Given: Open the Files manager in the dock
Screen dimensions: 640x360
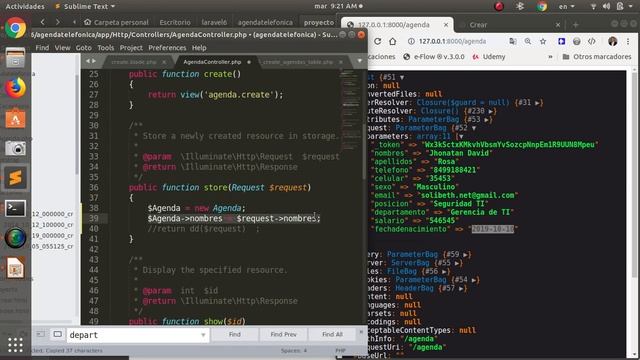Looking at the screenshot, I should pos(16,59).
